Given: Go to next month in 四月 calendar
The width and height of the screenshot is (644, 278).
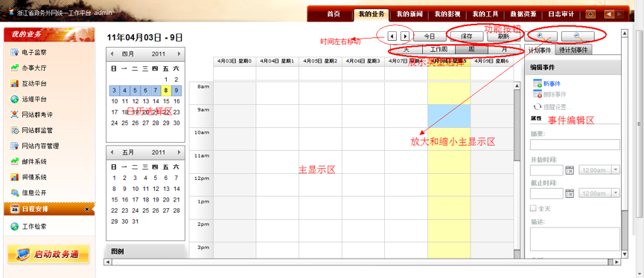Looking at the screenshot, I should tap(179, 54).
